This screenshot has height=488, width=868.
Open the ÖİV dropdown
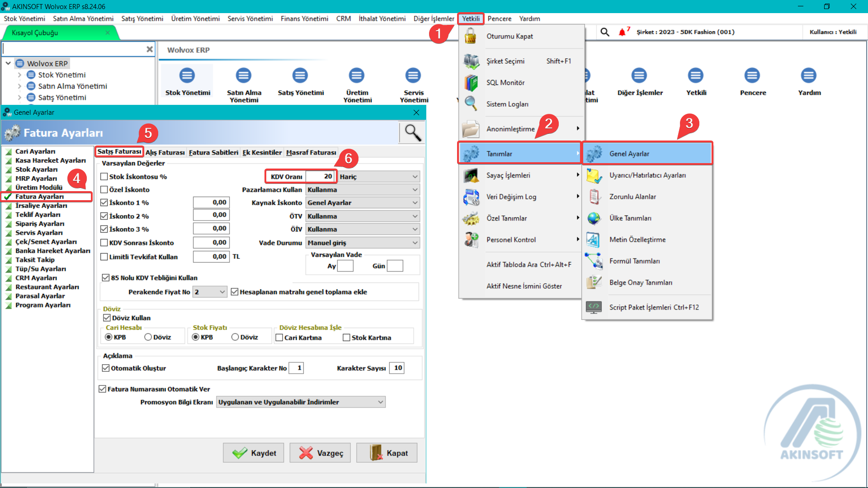point(363,230)
